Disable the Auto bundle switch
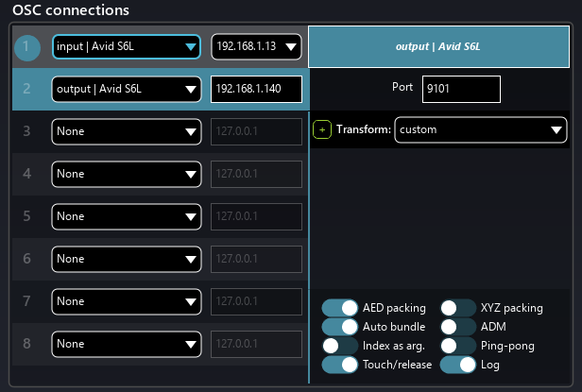This screenshot has height=392, width=582. tap(340, 327)
